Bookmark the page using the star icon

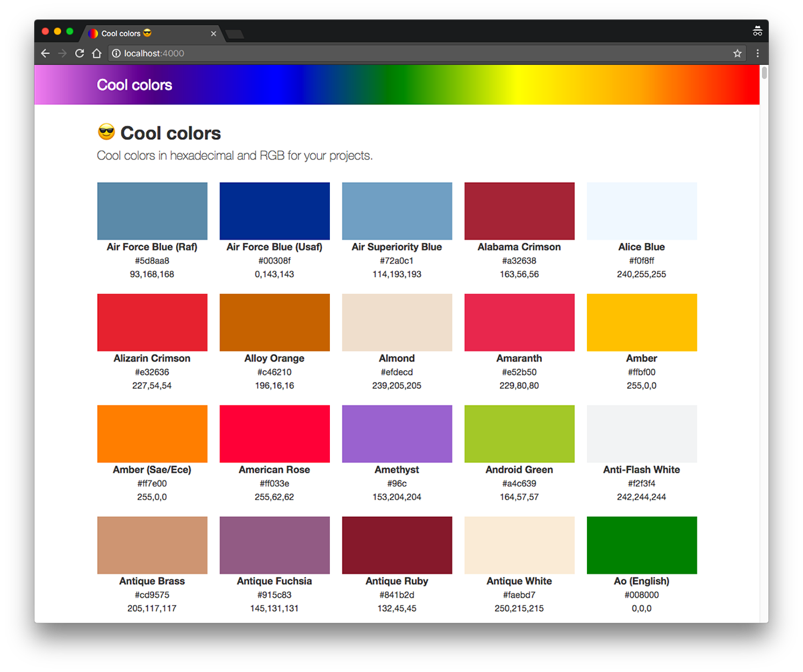coord(737,53)
